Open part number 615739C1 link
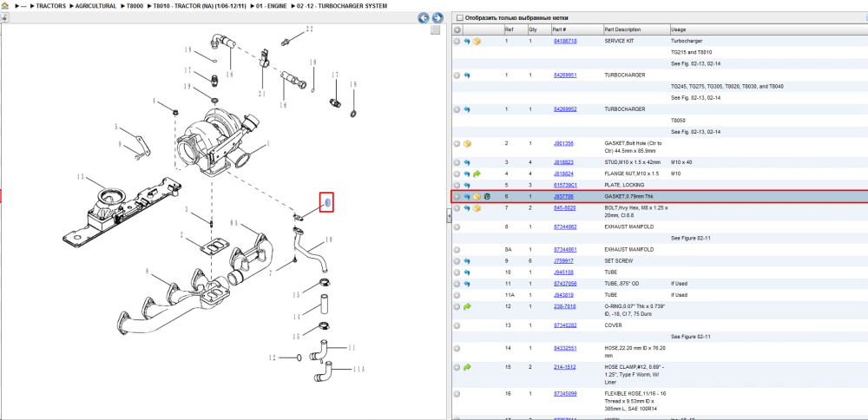This screenshot has height=420, width=868. (x=565, y=185)
